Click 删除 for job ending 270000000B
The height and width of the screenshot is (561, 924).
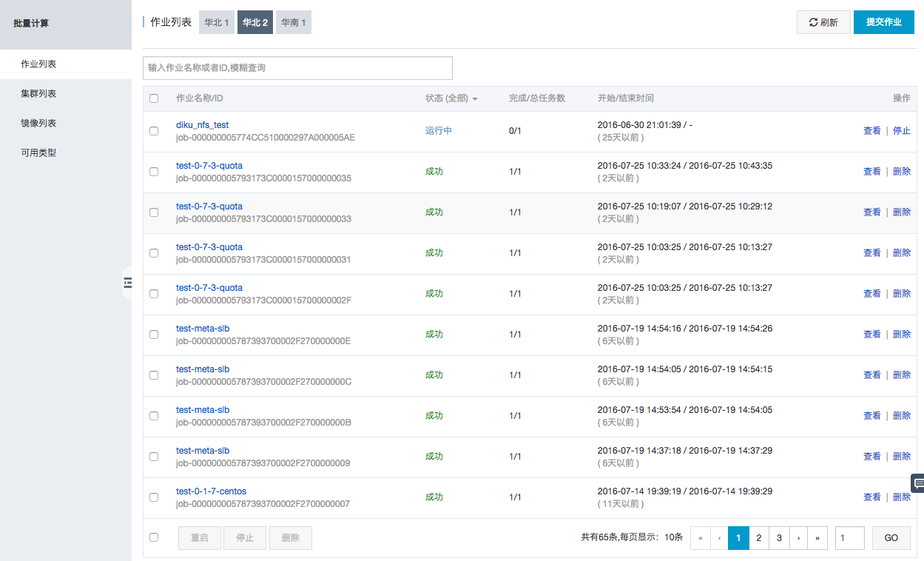(902, 416)
